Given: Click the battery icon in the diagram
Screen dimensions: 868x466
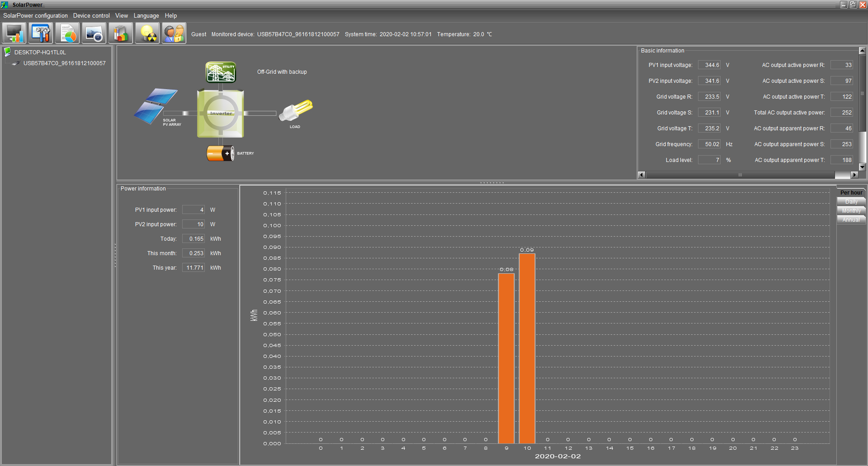Looking at the screenshot, I should pyautogui.click(x=220, y=153).
